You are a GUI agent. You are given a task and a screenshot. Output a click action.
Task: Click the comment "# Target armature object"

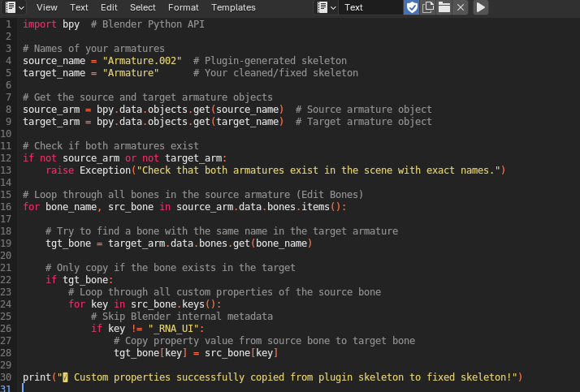364,122
